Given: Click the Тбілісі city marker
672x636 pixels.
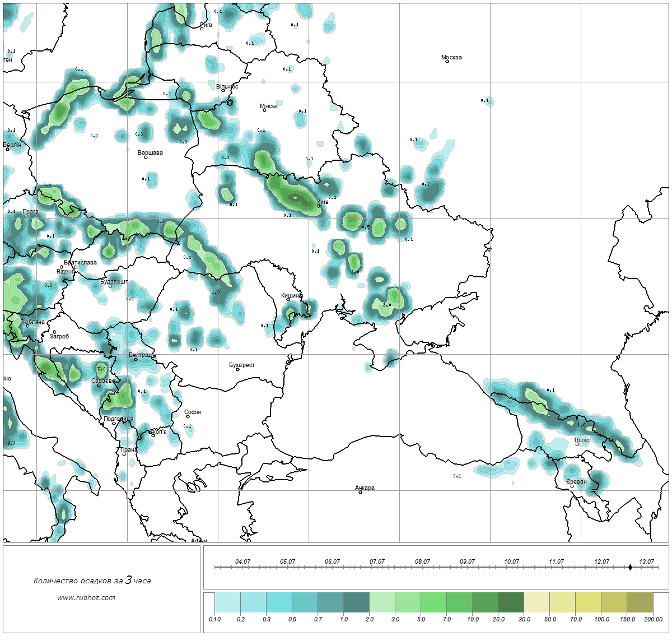Looking at the screenshot, I should pyautogui.click(x=577, y=444).
